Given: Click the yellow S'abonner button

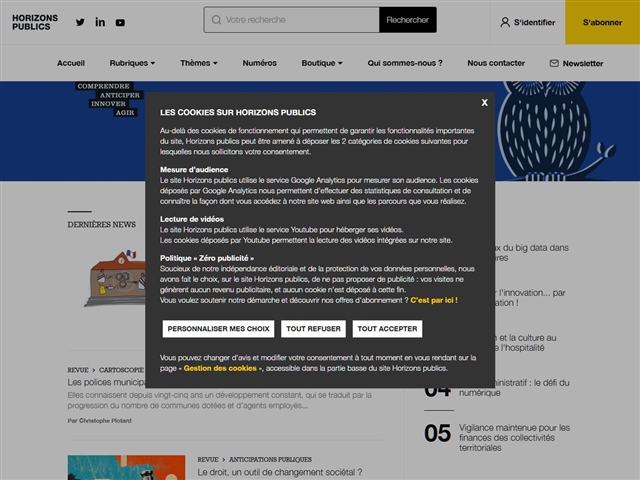Looking at the screenshot, I should pyautogui.click(x=602, y=22).
